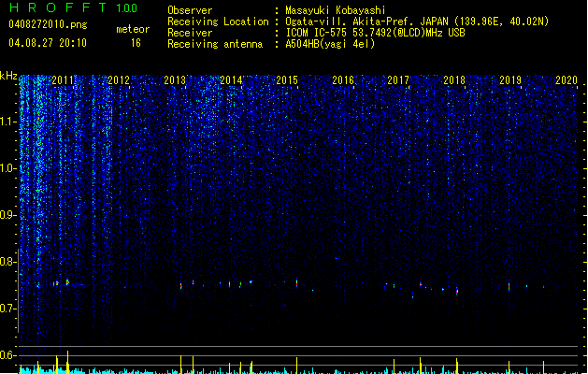Click the meteor echo just before 2019

[509, 287]
